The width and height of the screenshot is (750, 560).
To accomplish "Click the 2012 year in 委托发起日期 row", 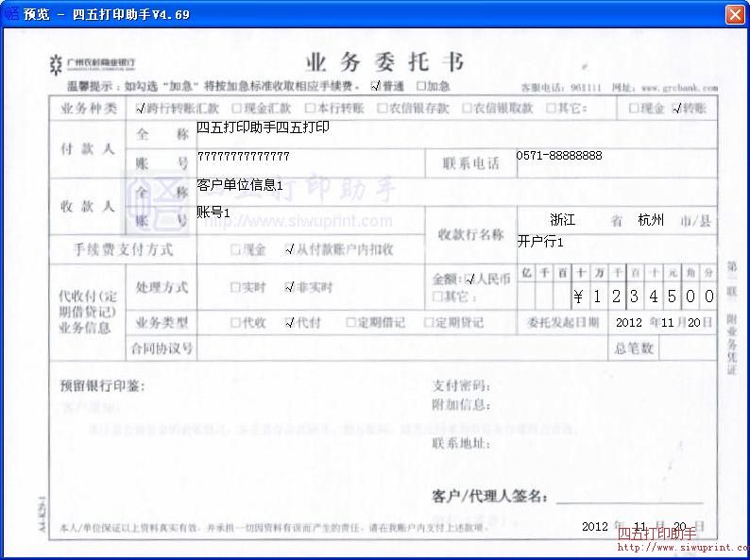I will (629, 322).
